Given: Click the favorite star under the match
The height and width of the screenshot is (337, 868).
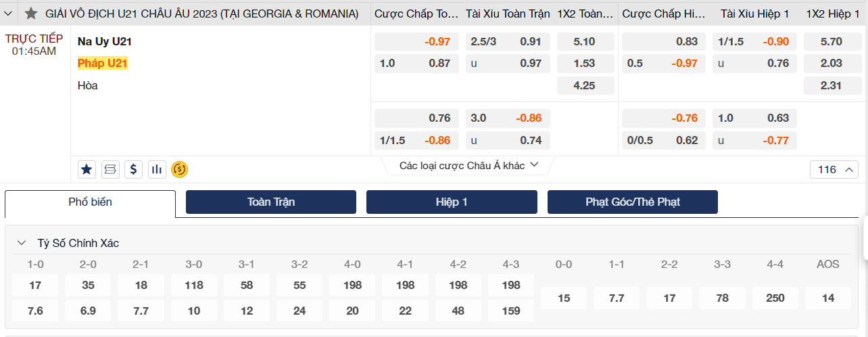Looking at the screenshot, I should 87,169.
